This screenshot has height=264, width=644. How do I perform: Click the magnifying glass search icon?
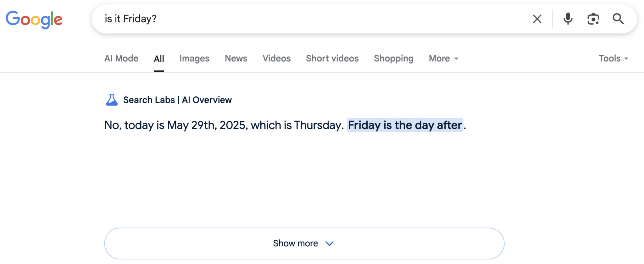point(618,19)
